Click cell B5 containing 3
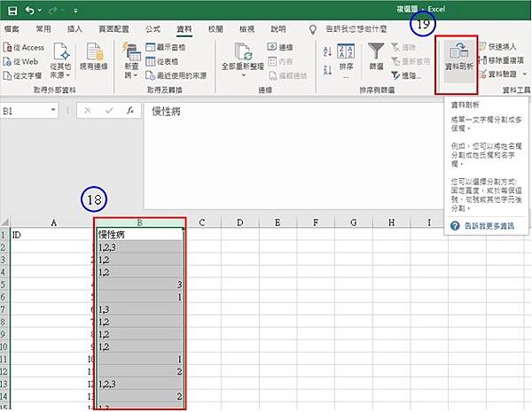Image resolution: width=532 pixels, height=412 pixels. (139, 284)
